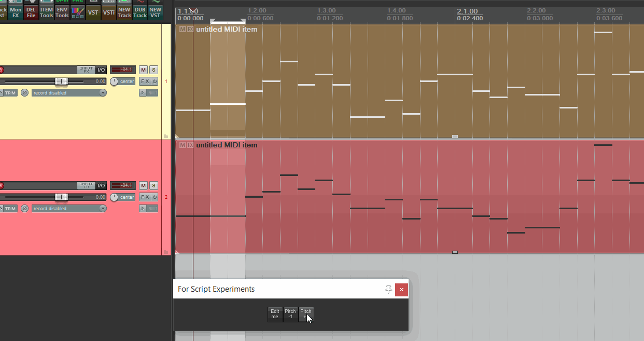Click the DUB Track toolbar button

click(140, 12)
